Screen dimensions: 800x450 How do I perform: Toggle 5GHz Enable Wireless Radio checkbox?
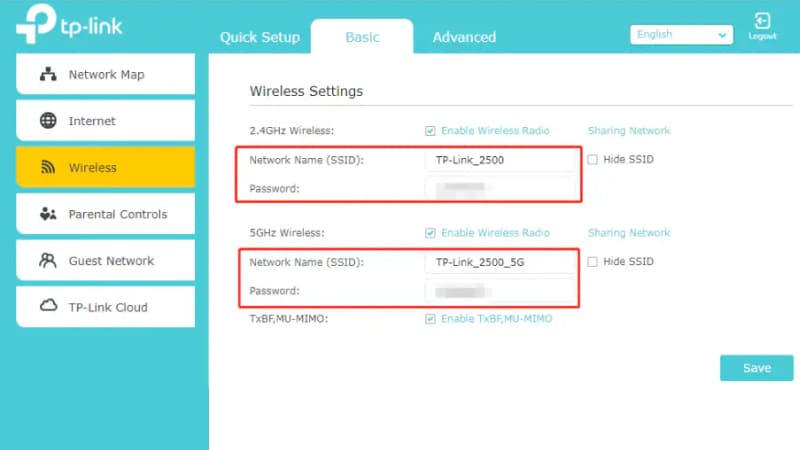tap(430, 233)
